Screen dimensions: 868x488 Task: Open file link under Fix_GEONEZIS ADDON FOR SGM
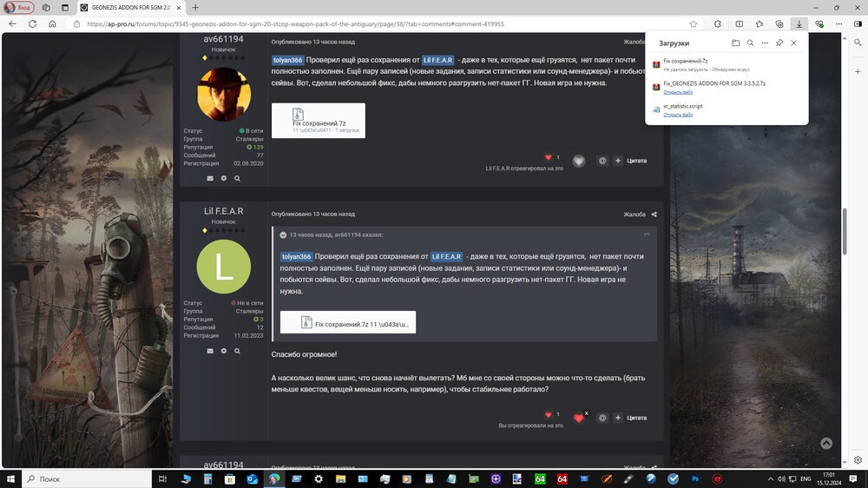point(678,92)
